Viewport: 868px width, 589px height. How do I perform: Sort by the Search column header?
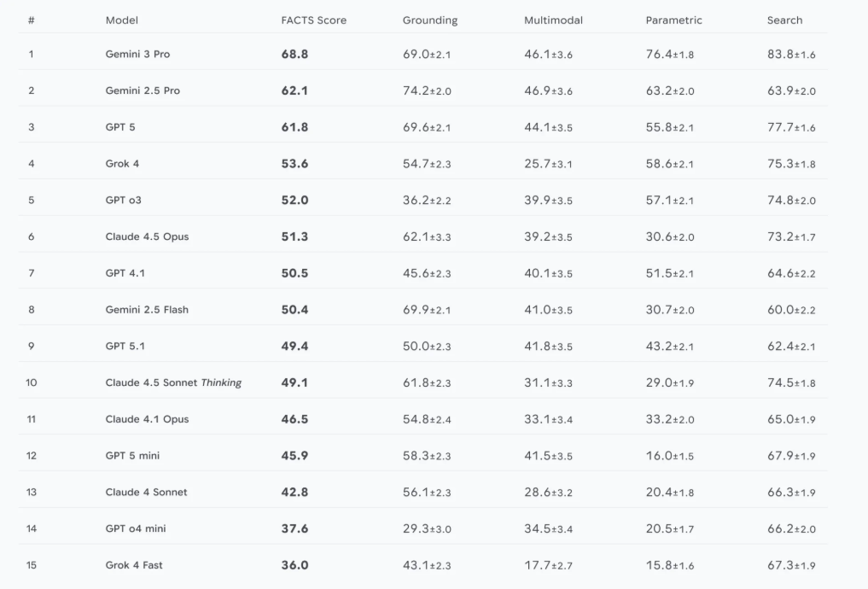click(784, 20)
